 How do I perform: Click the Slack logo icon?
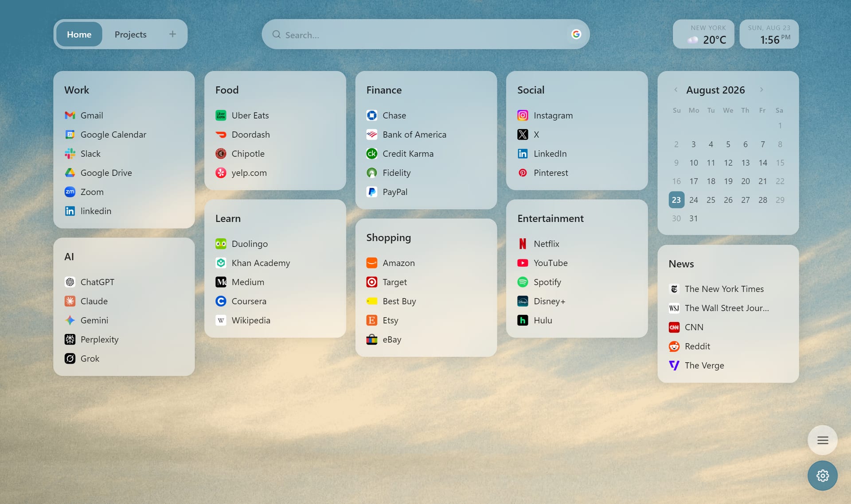(x=70, y=154)
